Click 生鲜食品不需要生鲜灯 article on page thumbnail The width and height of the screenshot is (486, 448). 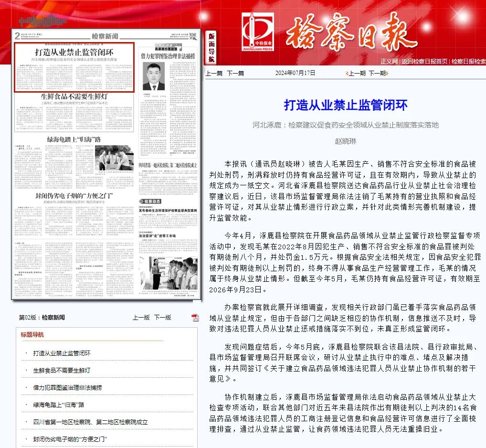click(x=74, y=112)
